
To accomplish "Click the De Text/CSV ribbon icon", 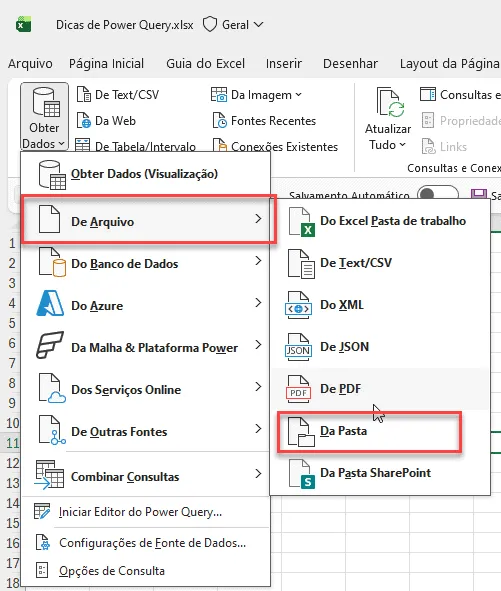I will (84, 95).
